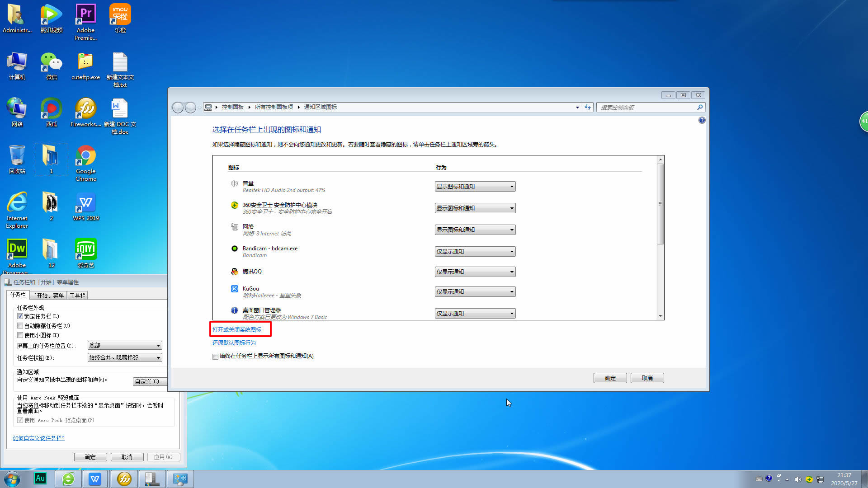The width and height of the screenshot is (868, 488).
Task: Open the volume icon in the system tray
Action: tap(798, 479)
